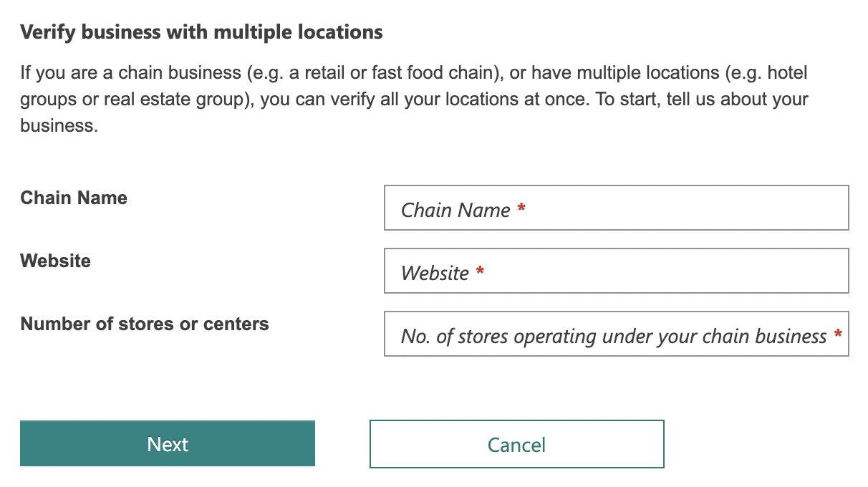
Task: Click the asterisk in the stores field
Action: (839, 334)
